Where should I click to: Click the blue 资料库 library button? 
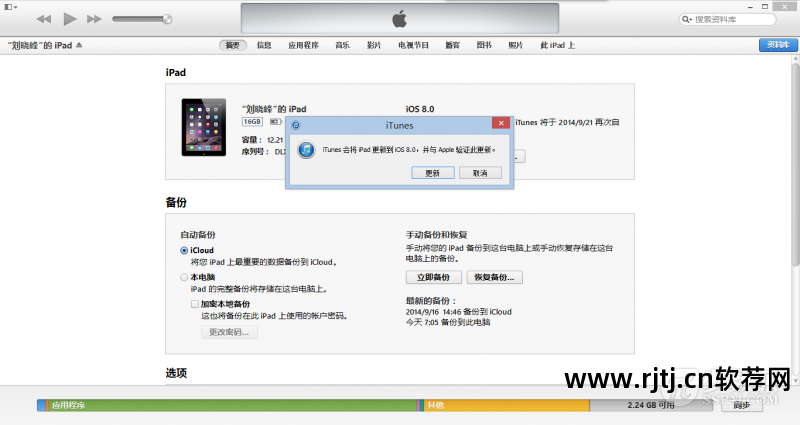coord(778,45)
